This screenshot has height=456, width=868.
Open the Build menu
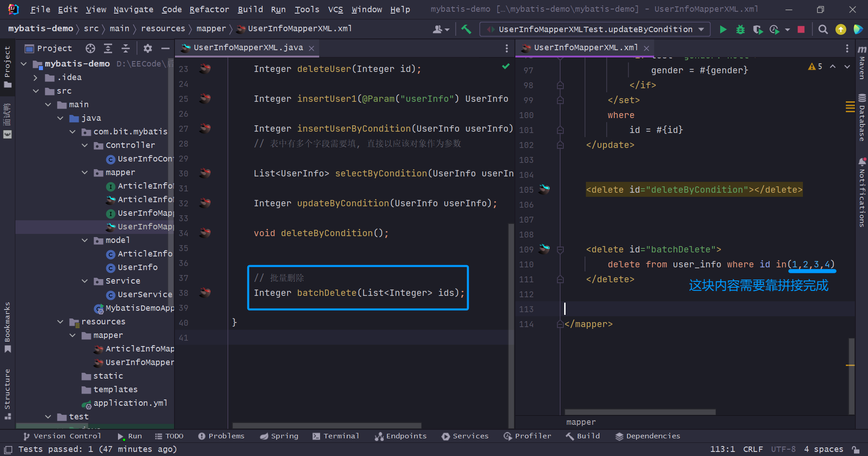(250, 9)
